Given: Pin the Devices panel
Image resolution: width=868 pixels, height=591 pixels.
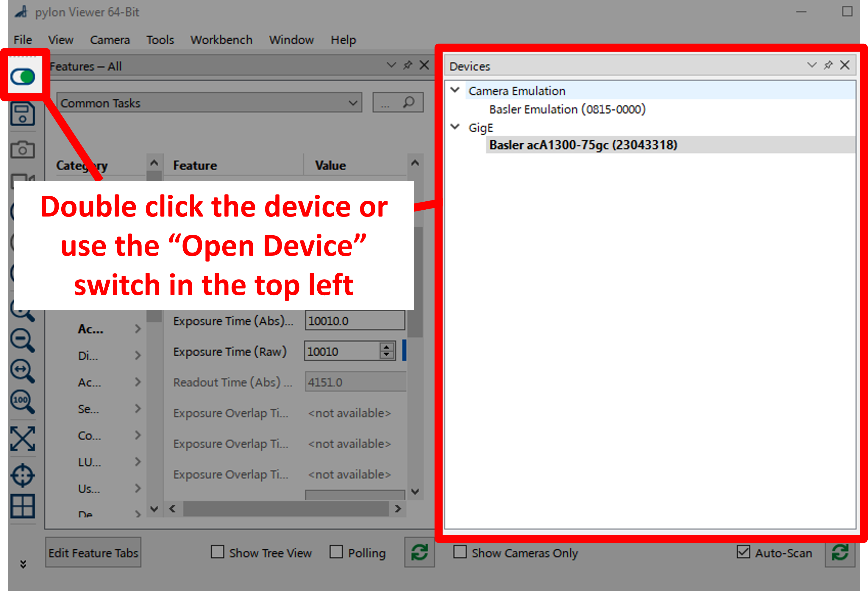Looking at the screenshot, I should point(828,65).
